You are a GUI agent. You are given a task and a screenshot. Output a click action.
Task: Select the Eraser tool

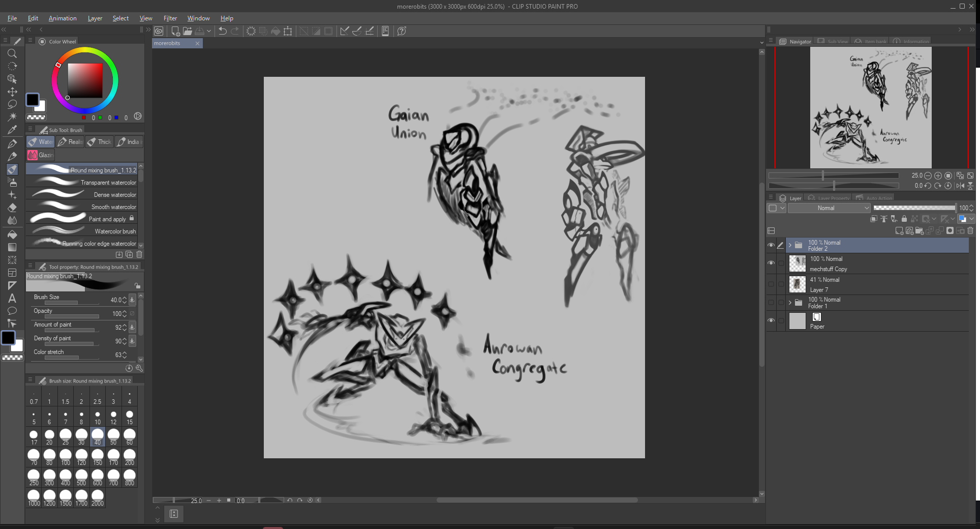point(12,208)
